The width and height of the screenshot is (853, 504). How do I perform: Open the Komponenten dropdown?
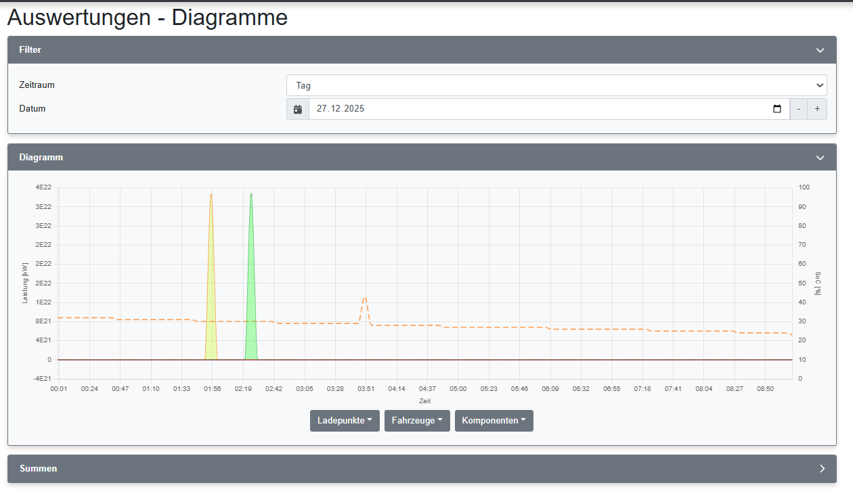(494, 420)
